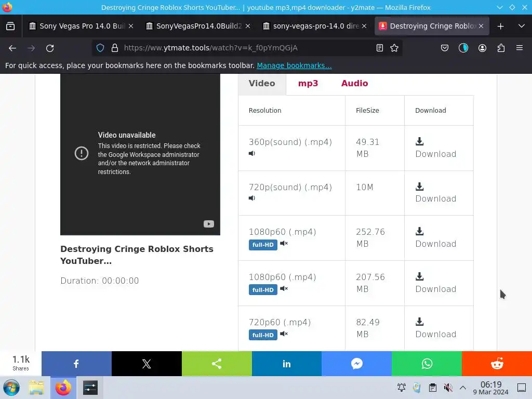Viewport: 532px width, 399px height.
Task: Switch to Sony Vegas Pro 14.0 Buil tab
Action: tap(81, 26)
